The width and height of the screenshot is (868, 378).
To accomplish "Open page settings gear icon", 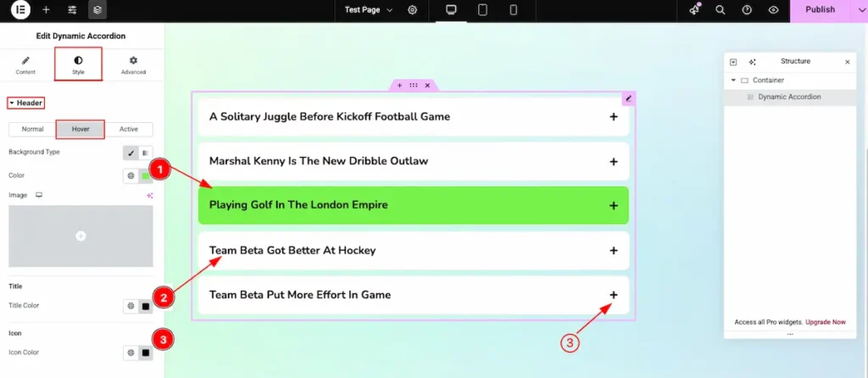I will click(x=413, y=10).
